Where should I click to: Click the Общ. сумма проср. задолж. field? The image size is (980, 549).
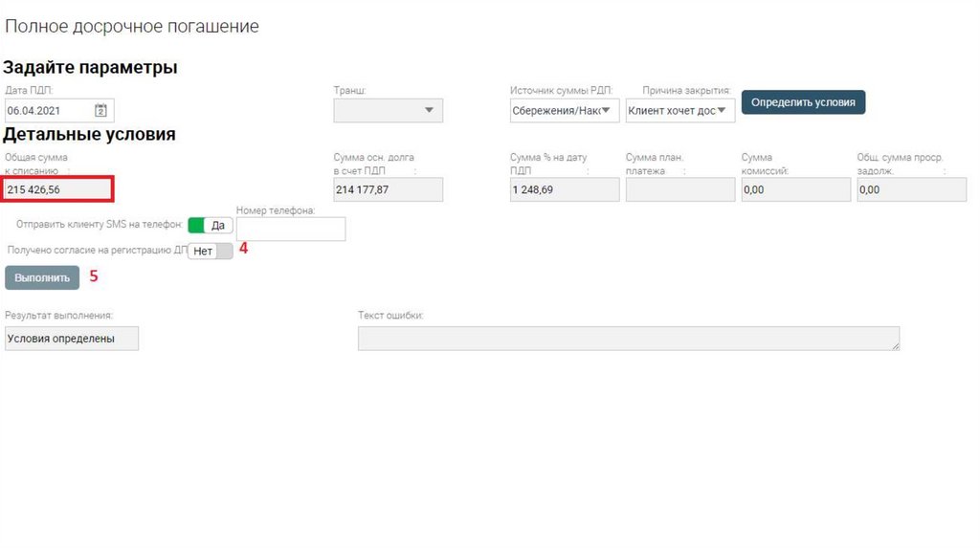911,189
